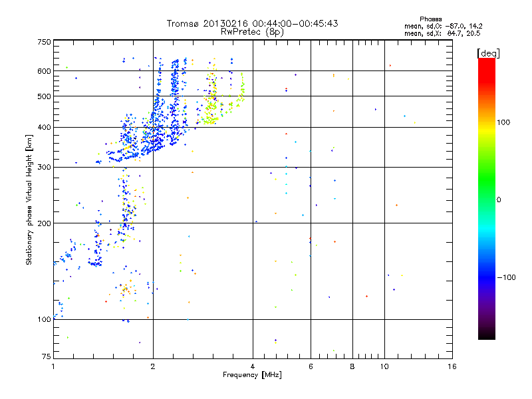
Task: Click the 'RwPretec (8p)' subtitle
Action: click(x=252, y=32)
